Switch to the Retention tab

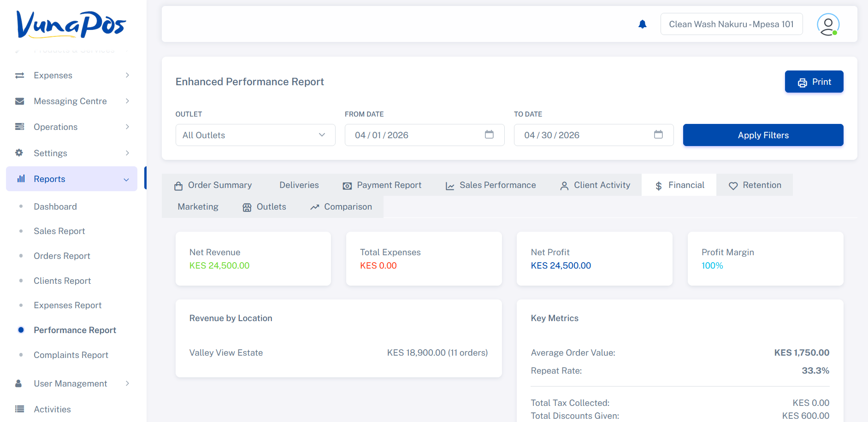755,185
